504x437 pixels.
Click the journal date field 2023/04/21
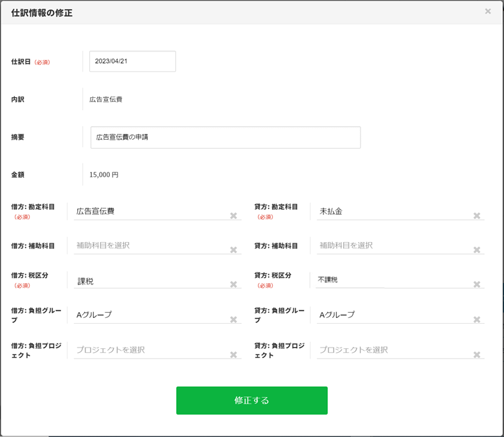[132, 61]
